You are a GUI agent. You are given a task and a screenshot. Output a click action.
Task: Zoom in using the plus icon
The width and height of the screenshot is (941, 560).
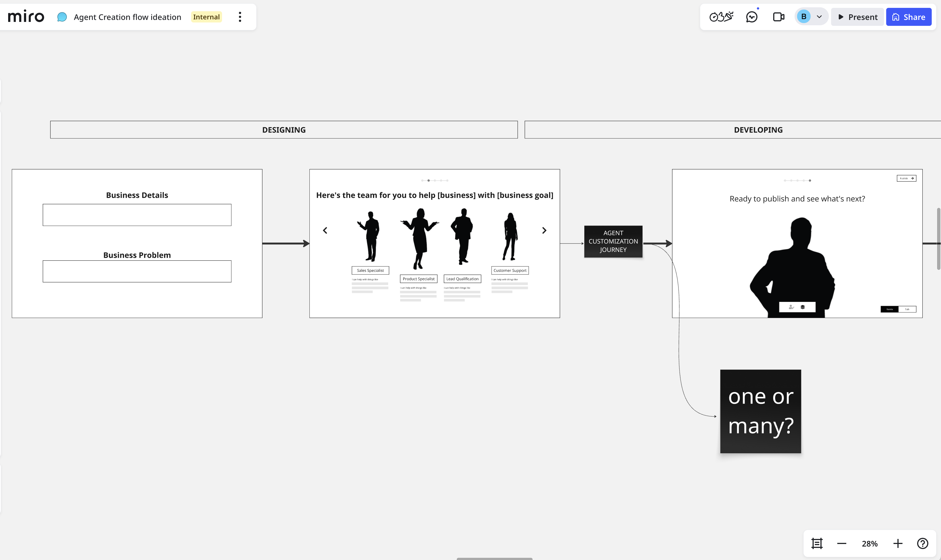898,543
